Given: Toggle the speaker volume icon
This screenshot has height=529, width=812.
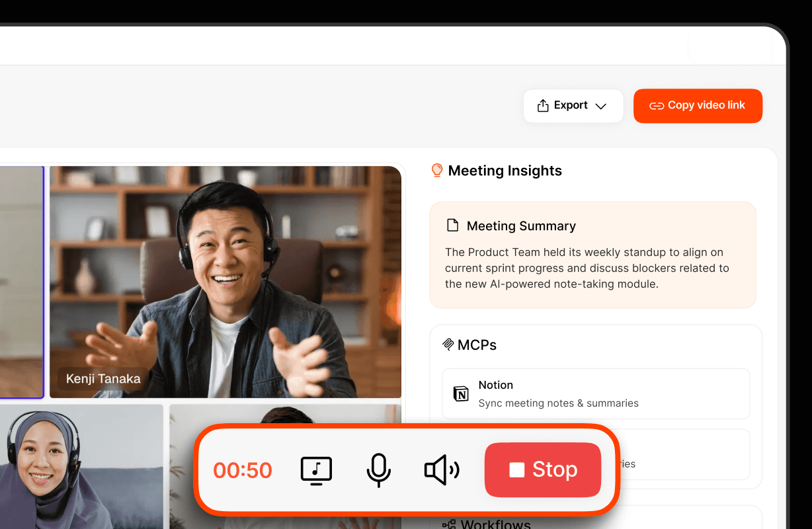Looking at the screenshot, I should (x=441, y=470).
